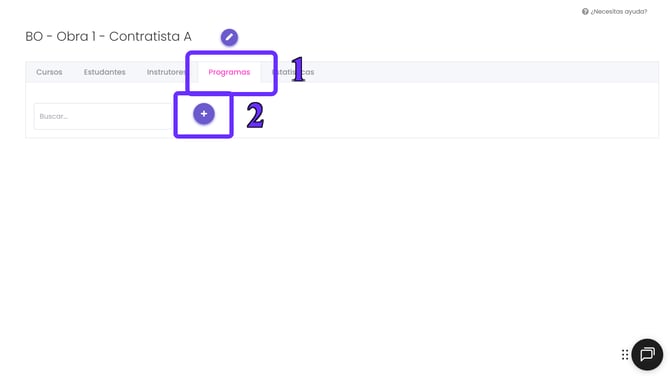The width and height of the screenshot is (670, 379).
Task: Click the dotted grip handle beside chat button
Action: click(625, 354)
